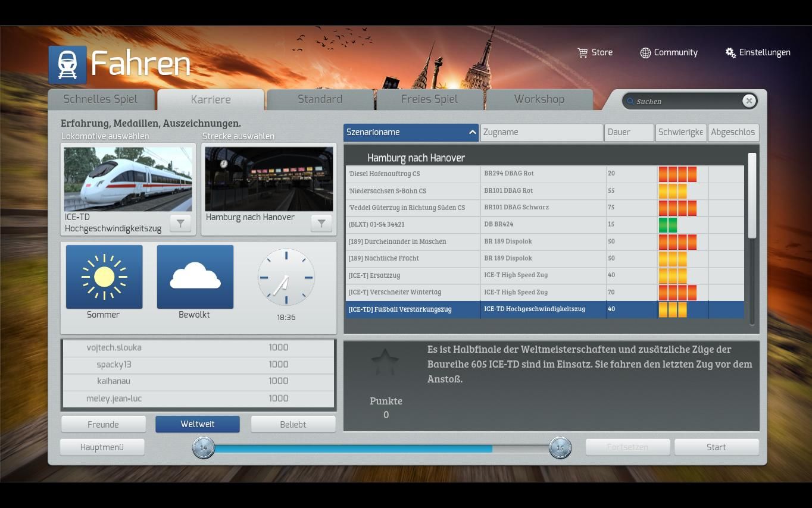Click the level 14 badge on progress bar
This screenshot has height=508, width=812.
tap(204, 448)
